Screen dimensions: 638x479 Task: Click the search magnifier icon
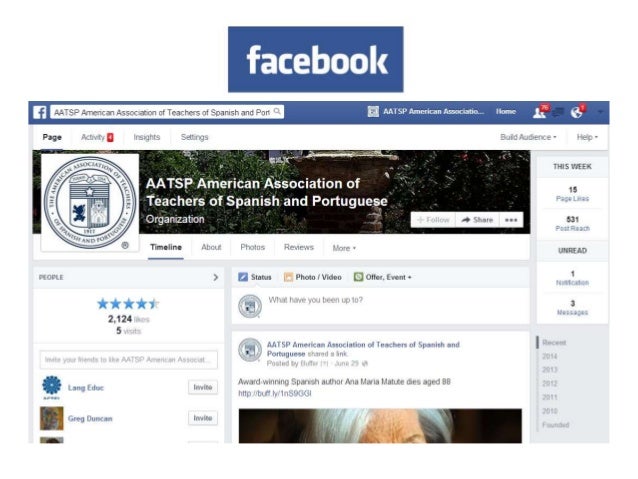coord(277,112)
